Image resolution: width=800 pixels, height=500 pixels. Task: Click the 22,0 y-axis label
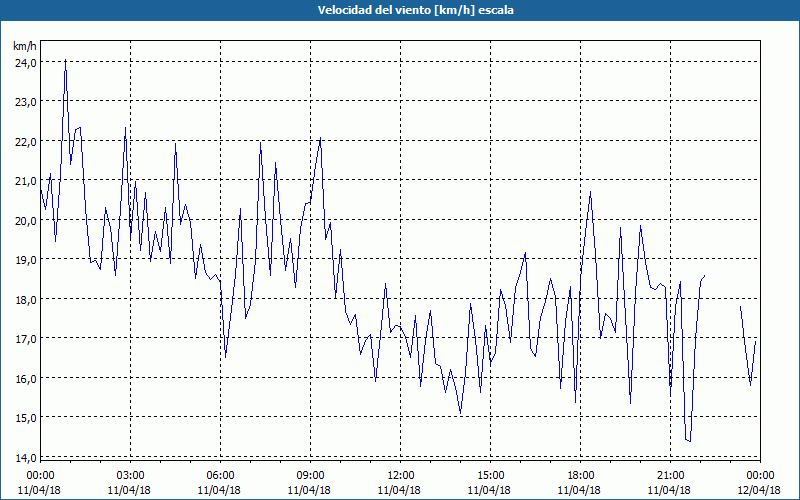(25, 141)
